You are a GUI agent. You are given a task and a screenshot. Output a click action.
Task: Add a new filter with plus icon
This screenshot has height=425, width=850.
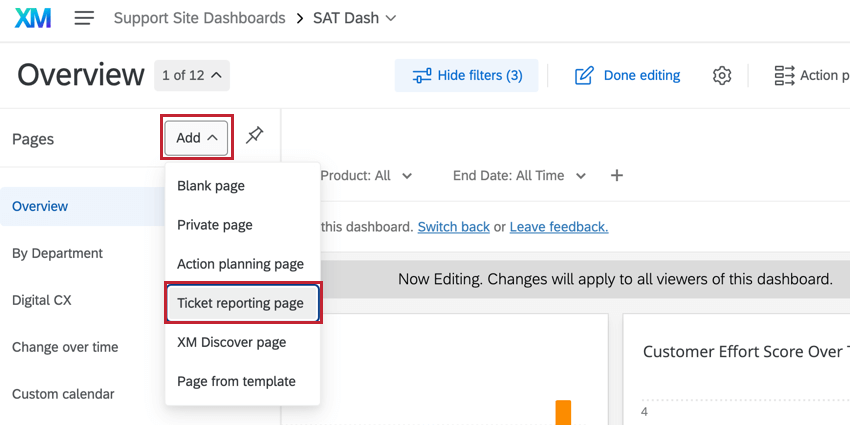617,175
